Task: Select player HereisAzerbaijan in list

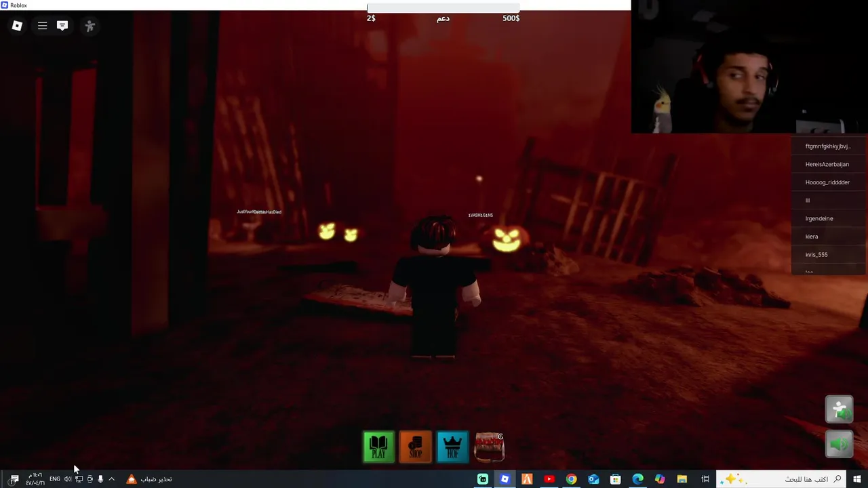Action: [x=829, y=164]
